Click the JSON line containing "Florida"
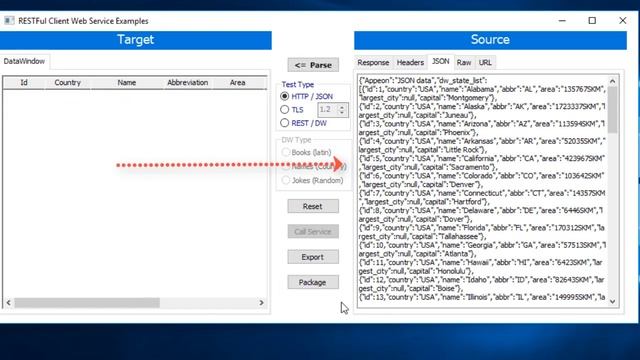This screenshot has width=640, height=360. click(482, 228)
